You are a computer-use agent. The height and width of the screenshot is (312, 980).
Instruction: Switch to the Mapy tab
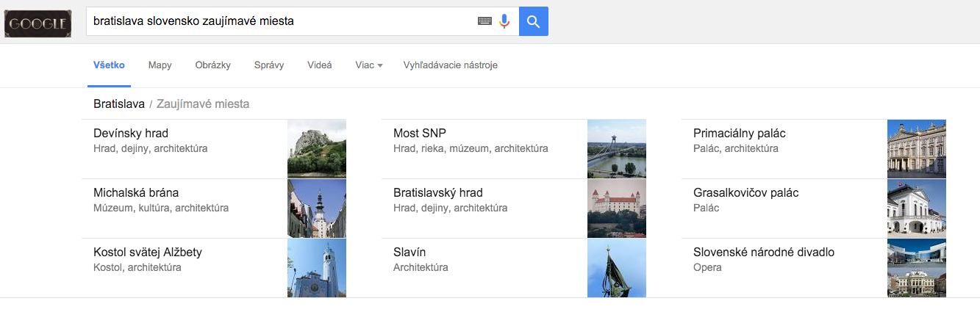pos(160,65)
